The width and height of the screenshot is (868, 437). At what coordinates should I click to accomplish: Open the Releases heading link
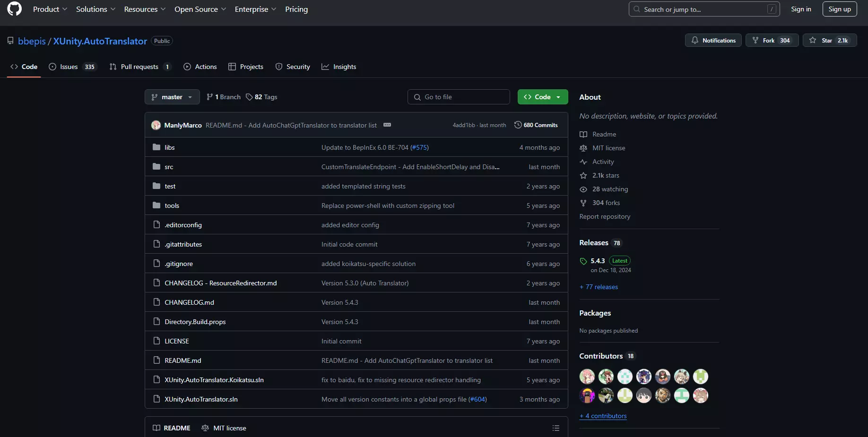(594, 242)
